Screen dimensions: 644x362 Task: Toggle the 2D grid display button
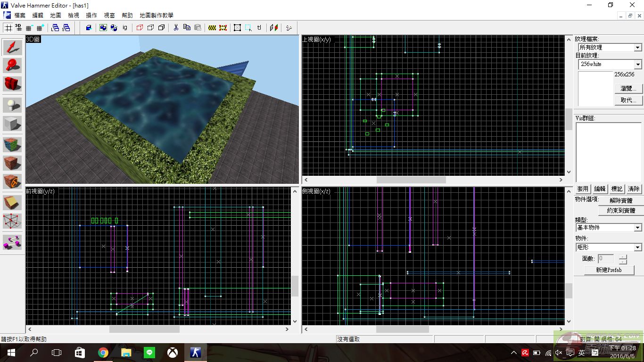8,27
